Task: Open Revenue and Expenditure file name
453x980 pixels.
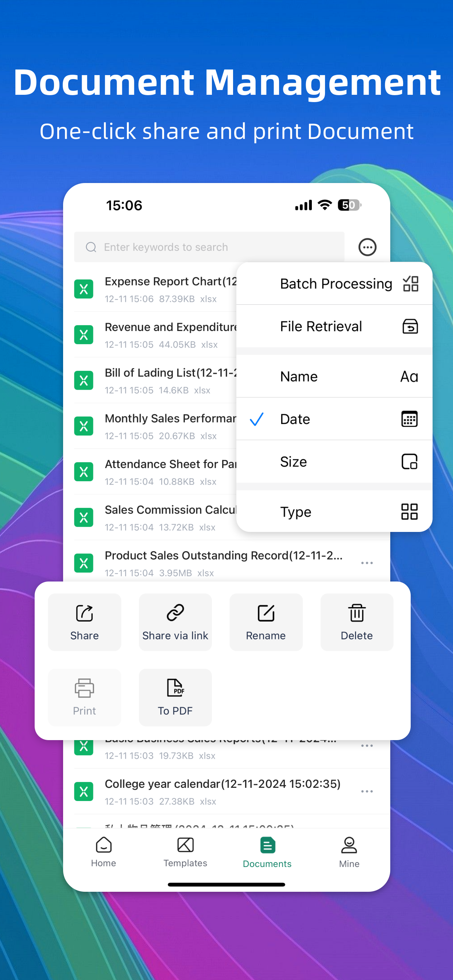Action: [x=171, y=327]
